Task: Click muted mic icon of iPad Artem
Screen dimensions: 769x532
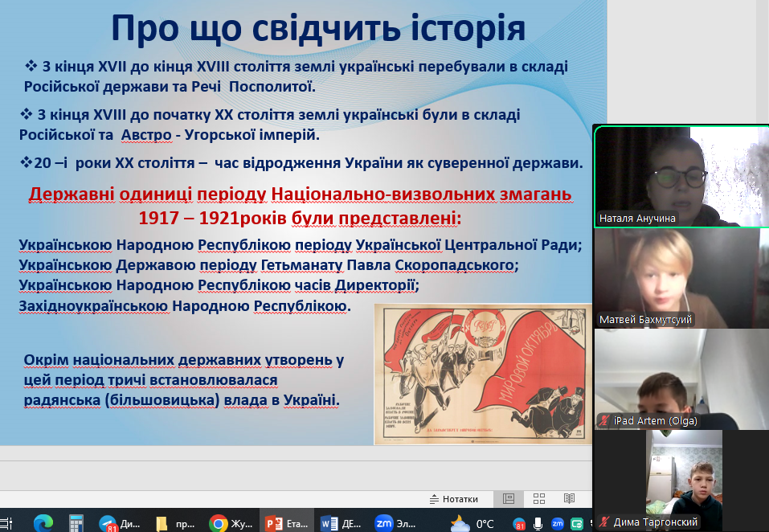Action: pyautogui.click(x=603, y=420)
